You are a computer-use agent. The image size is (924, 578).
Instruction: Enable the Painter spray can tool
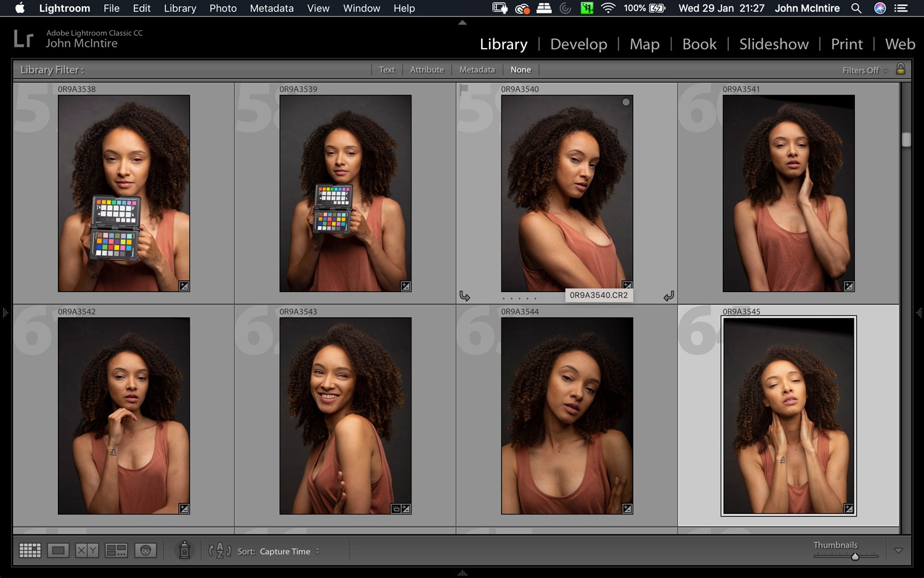[184, 550]
